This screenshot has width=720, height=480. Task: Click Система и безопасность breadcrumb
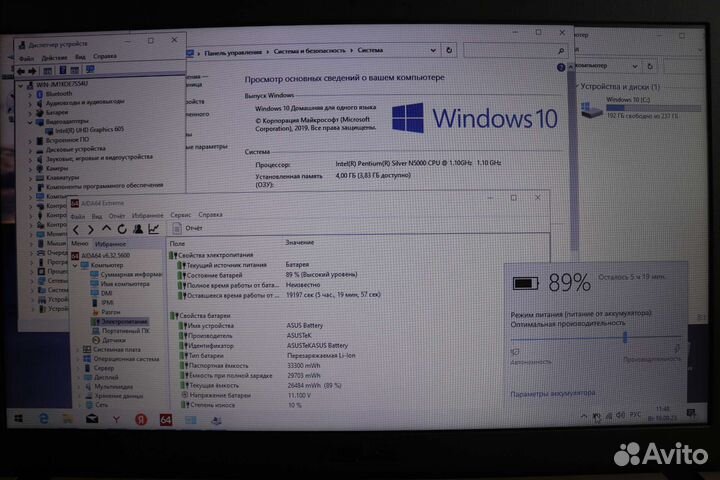point(309,51)
